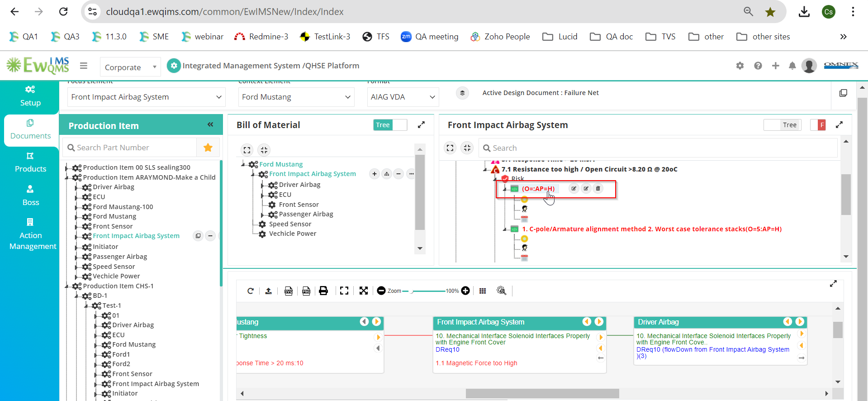Select the C-pole/Armature alignment method entry

[651, 229]
